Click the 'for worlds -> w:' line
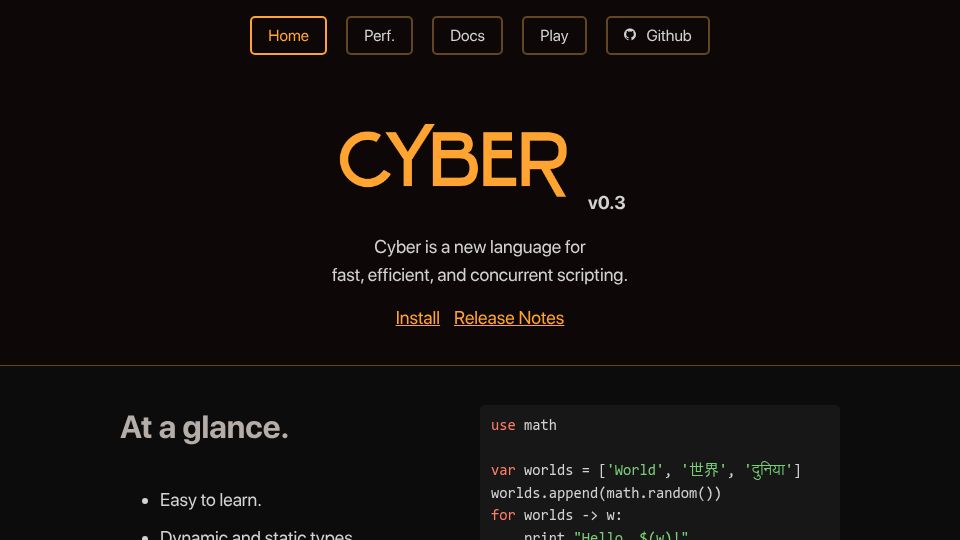This screenshot has width=960, height=540. coord(556,515)
